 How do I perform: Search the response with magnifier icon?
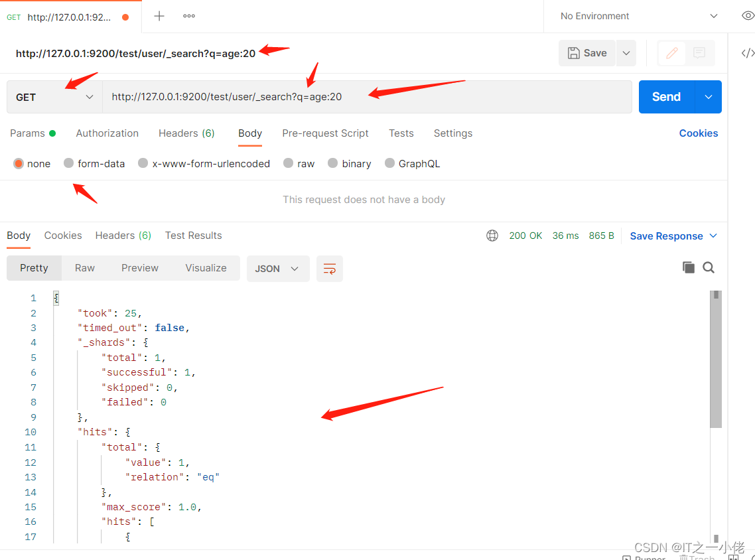(x=709, y=267)
